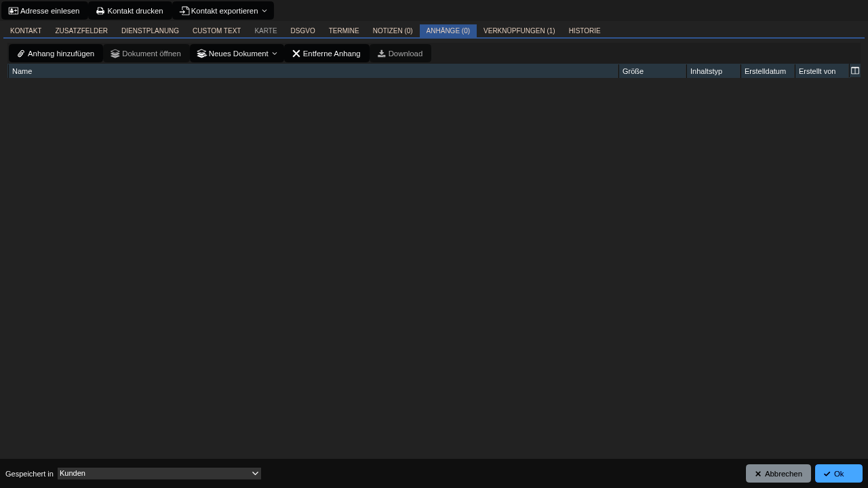
Task: Confirm with the Ok button
Action: (839, 474)
